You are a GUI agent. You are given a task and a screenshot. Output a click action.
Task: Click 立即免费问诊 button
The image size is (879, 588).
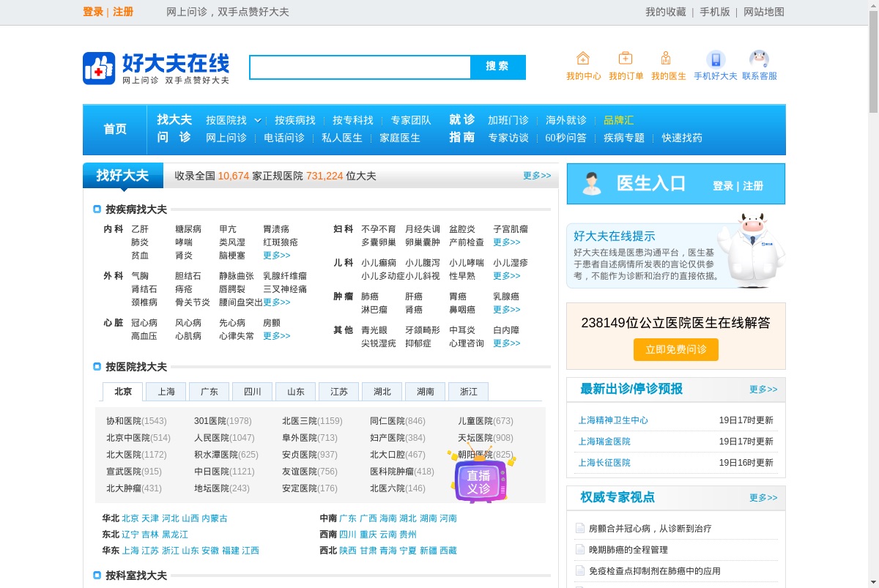pyautogui.click(x=676, y=349)
